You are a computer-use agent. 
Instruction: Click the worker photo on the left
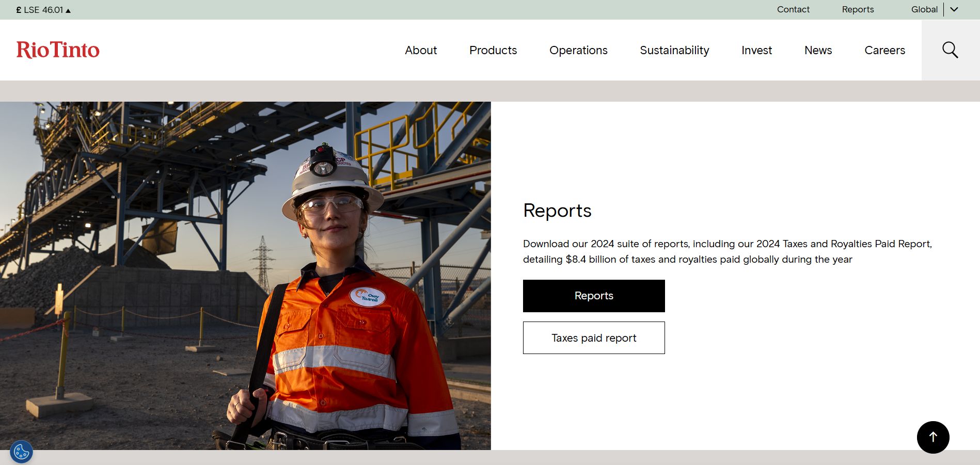tap(245, 274)
